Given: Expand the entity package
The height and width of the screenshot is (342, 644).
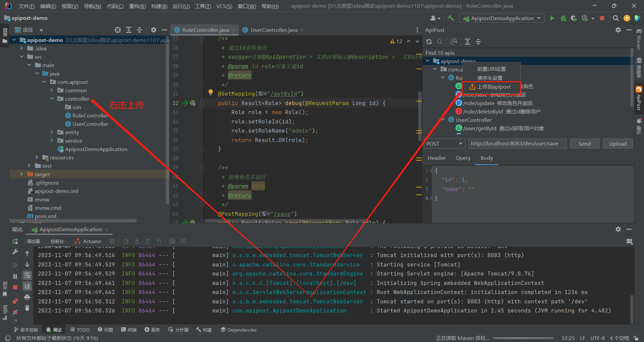Looking at the screenshot, I should [52, 132].
